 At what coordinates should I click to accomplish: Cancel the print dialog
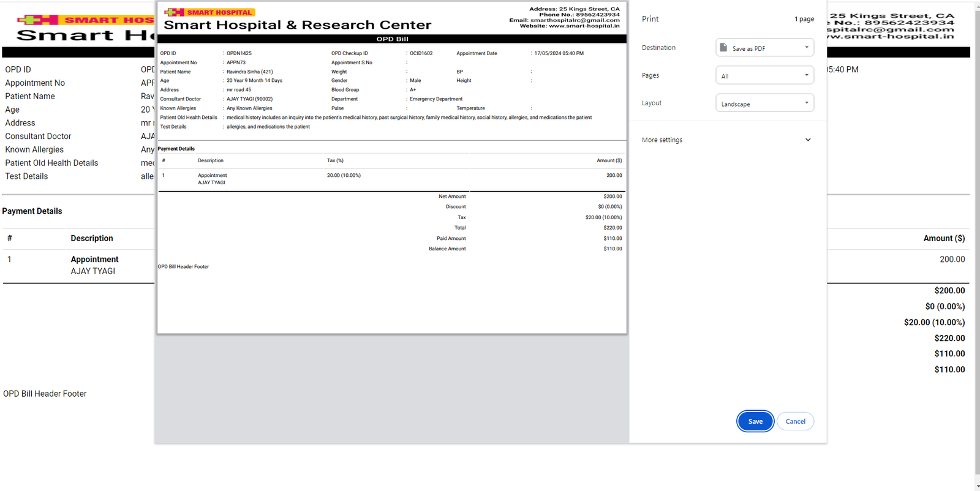tap(795, 421)
